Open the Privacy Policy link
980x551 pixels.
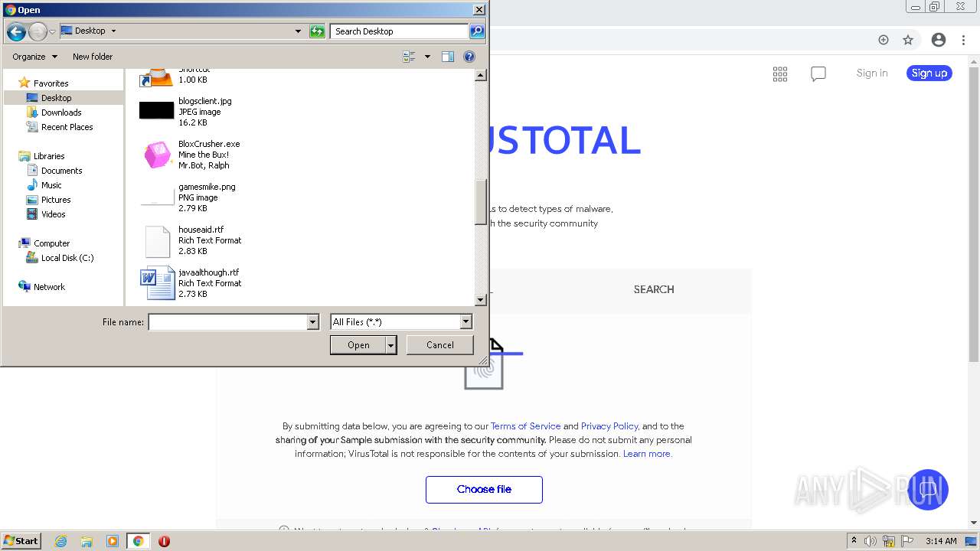(609, 426)
